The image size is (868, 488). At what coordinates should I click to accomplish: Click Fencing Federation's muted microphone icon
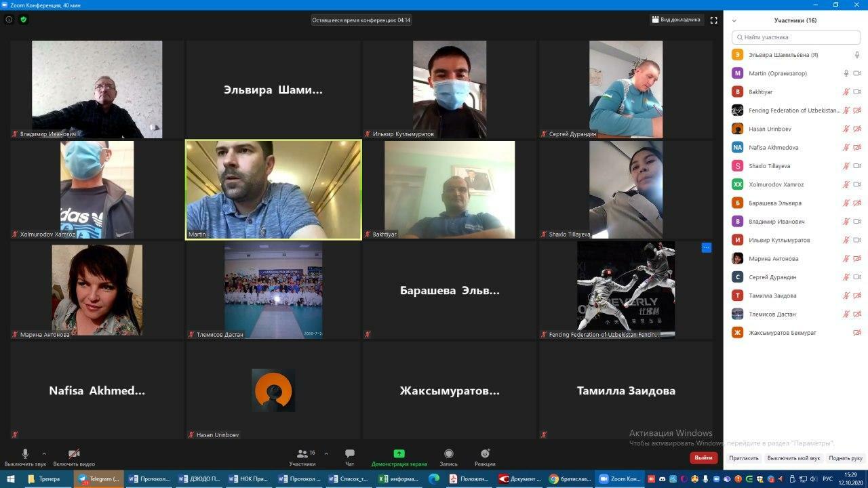pyautogui.click(x=846, y=110)
